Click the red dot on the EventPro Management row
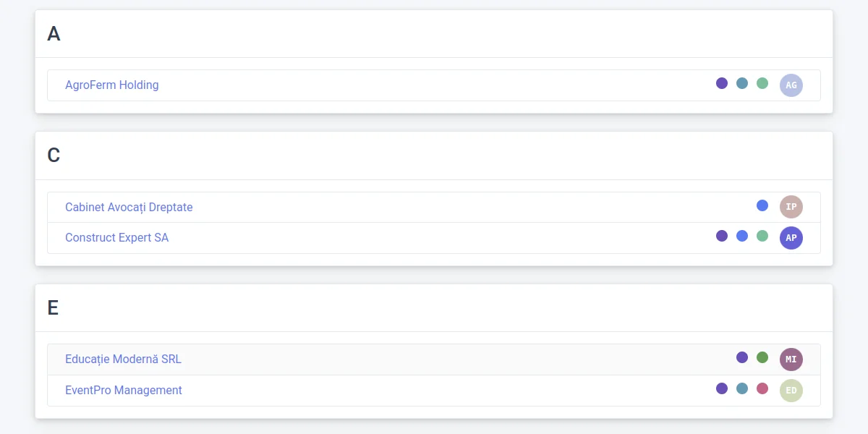This screenshot has width=868, height=434. [762, 388]
